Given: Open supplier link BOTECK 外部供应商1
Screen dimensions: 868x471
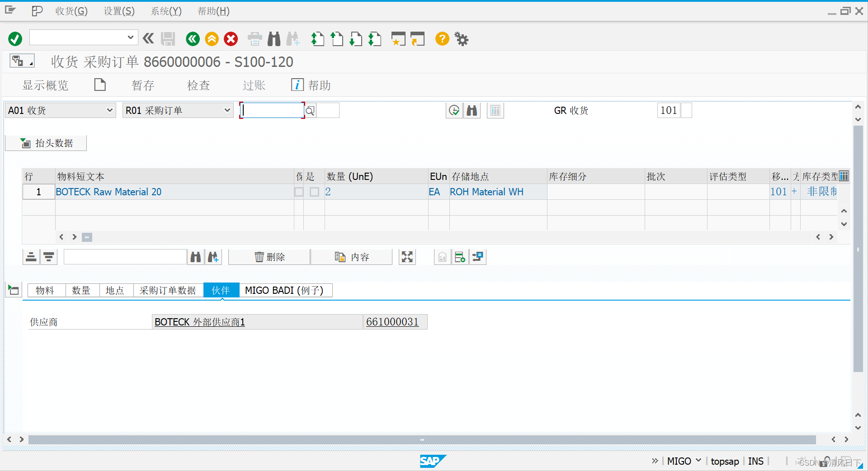Looking at the screenshot, I should pos(199,322).
